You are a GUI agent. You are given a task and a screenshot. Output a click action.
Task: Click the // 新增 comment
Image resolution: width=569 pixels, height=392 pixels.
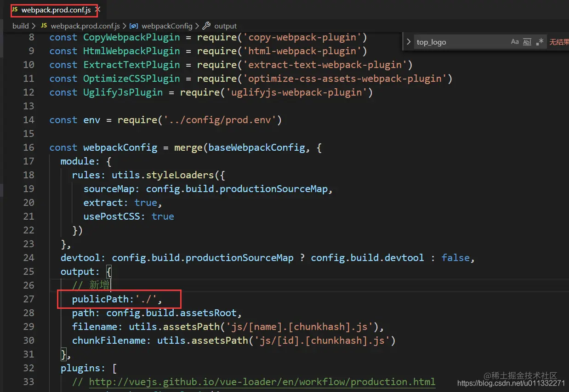click(x=91, y=285)
